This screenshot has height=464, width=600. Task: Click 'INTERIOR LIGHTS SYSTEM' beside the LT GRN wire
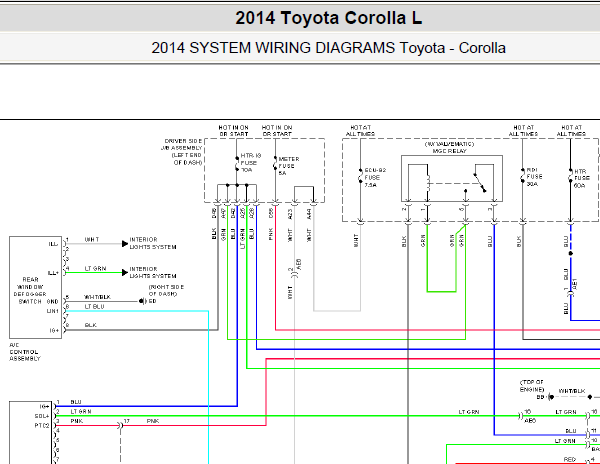click(x=153, y=272)
